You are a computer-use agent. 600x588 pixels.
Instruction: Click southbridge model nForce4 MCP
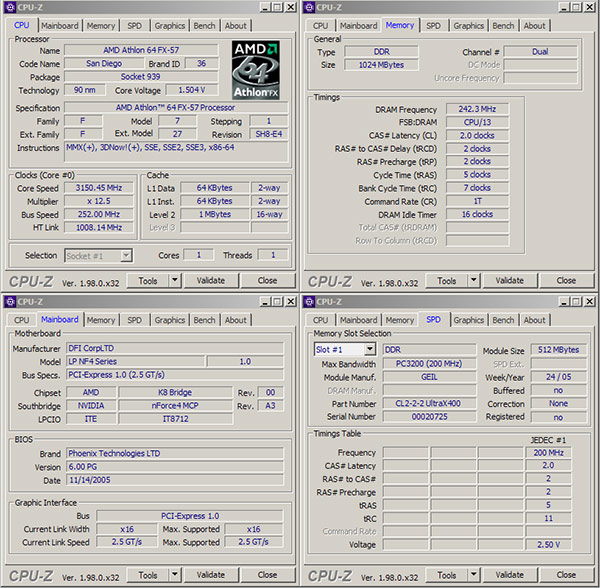tap(175, 406)
